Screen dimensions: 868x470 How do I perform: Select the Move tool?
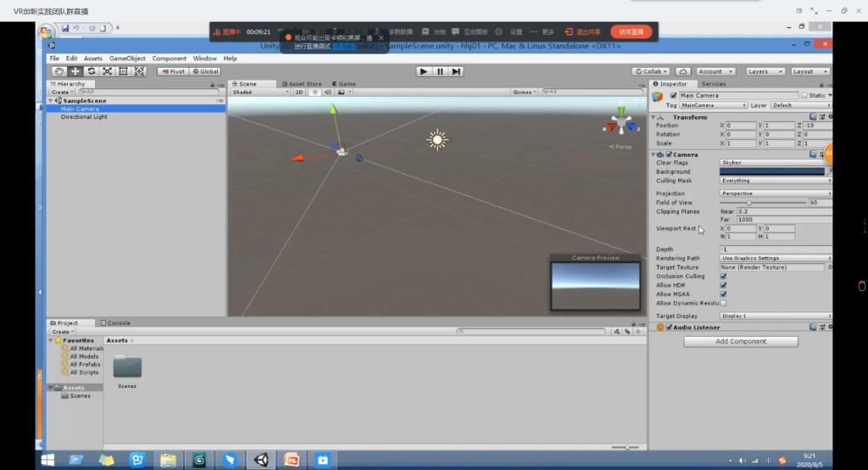tap(75, 71)
